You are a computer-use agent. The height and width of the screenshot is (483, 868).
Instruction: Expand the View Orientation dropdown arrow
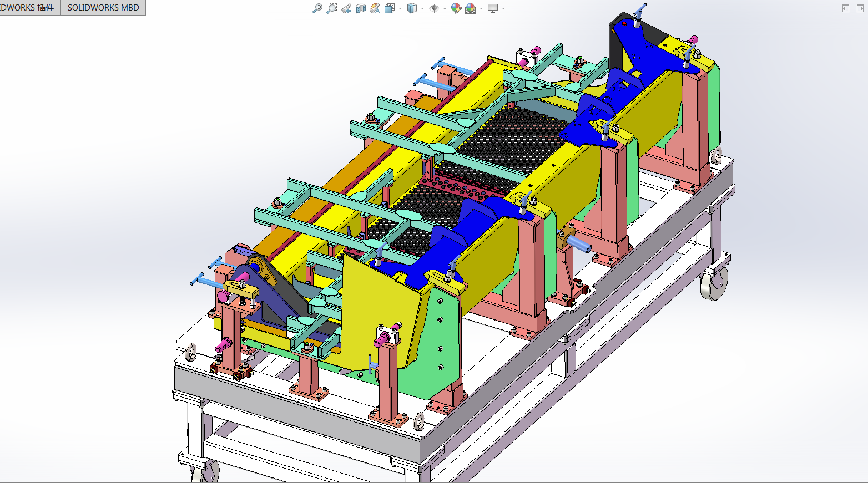[400, 8]
